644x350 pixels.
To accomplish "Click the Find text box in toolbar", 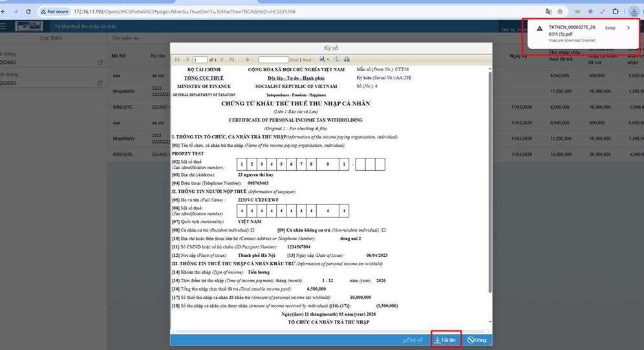I will click(273, 60).
